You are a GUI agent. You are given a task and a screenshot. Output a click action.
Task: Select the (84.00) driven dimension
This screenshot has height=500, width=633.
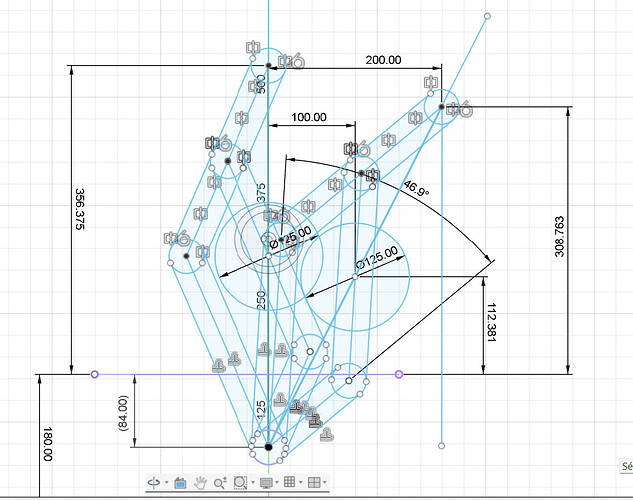[123, 413]
